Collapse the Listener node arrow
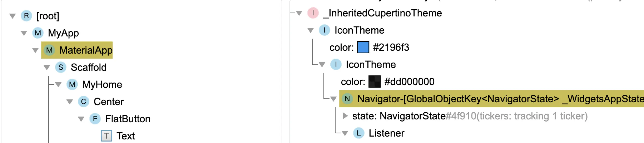 tap(345, 133)
